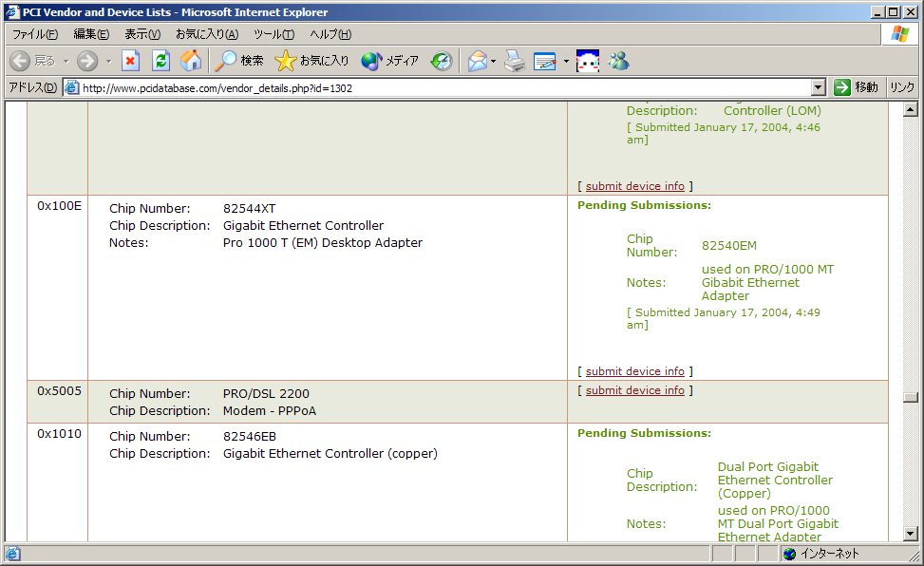Click 'Pending Submissions:' heading in 0x100E row
This screenshot has height=566, width=924.
pyautogui.click(x=644, y=205)
